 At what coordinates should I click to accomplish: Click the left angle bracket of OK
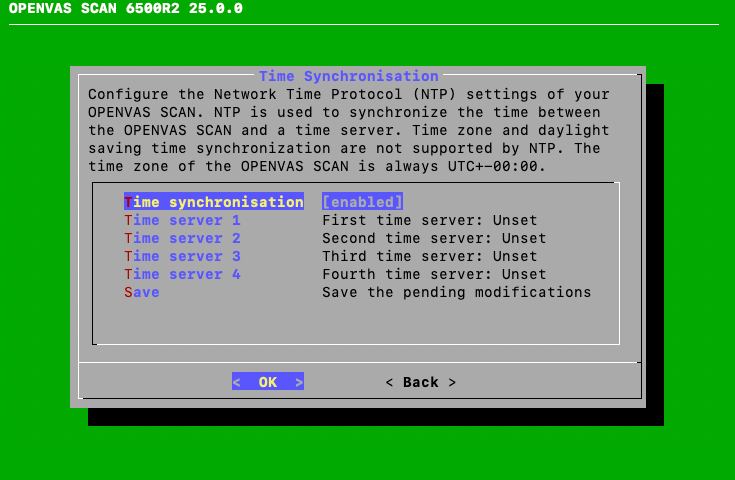tap(237, 382)
